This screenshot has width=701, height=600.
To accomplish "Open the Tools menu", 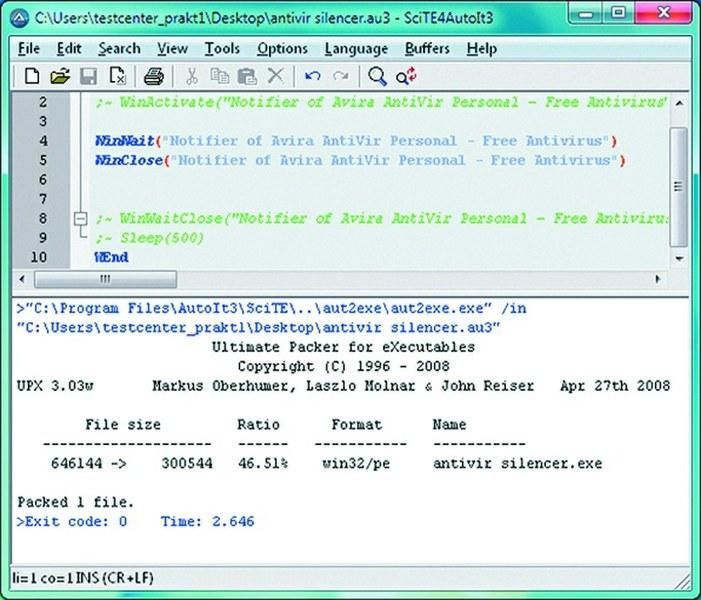I will [x=222, y=48].
